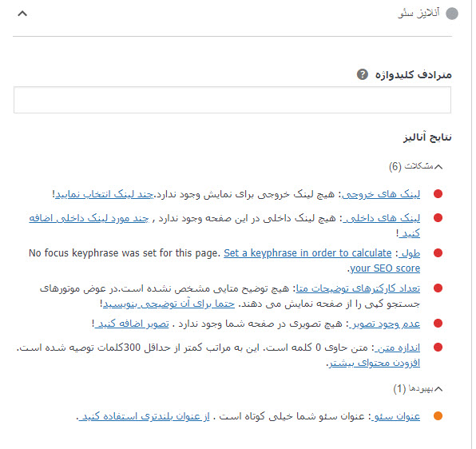Viewport: 476px width, 449px height.
Task: Click red bullet beside لینک های داخلی
Action: [438, 217]
